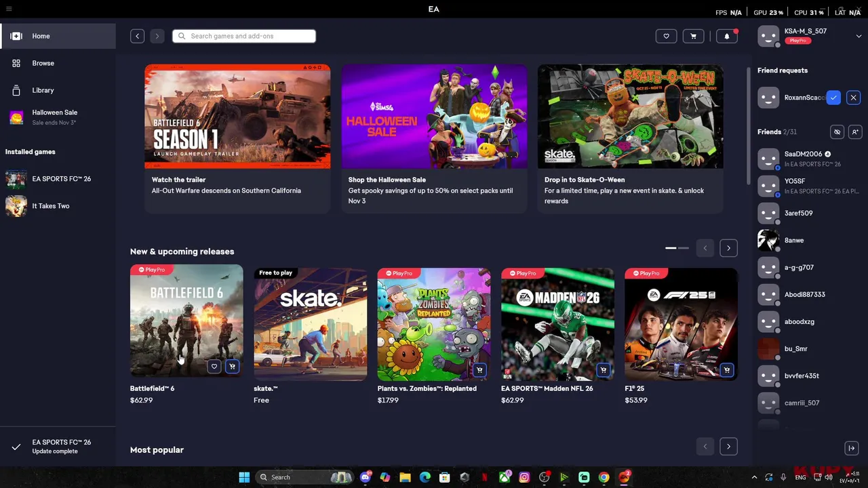Open friend bu_Smr
868x488 pixels.
click(808, 348)
